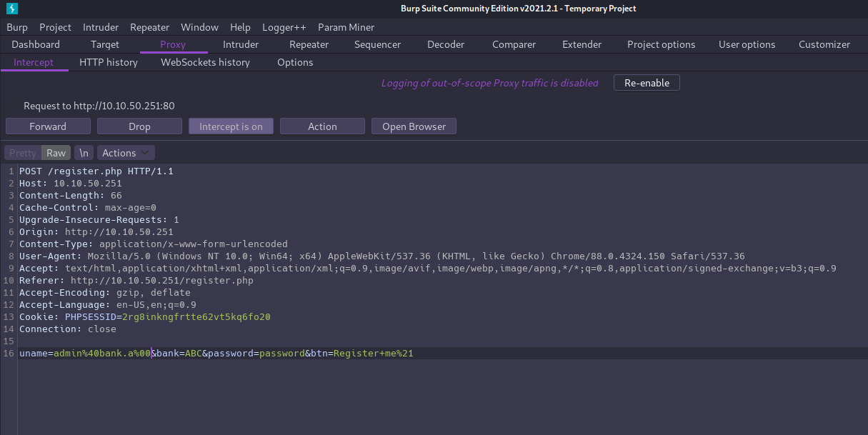
Task: Switch to Raw view
Action: (x=56, y=153)
